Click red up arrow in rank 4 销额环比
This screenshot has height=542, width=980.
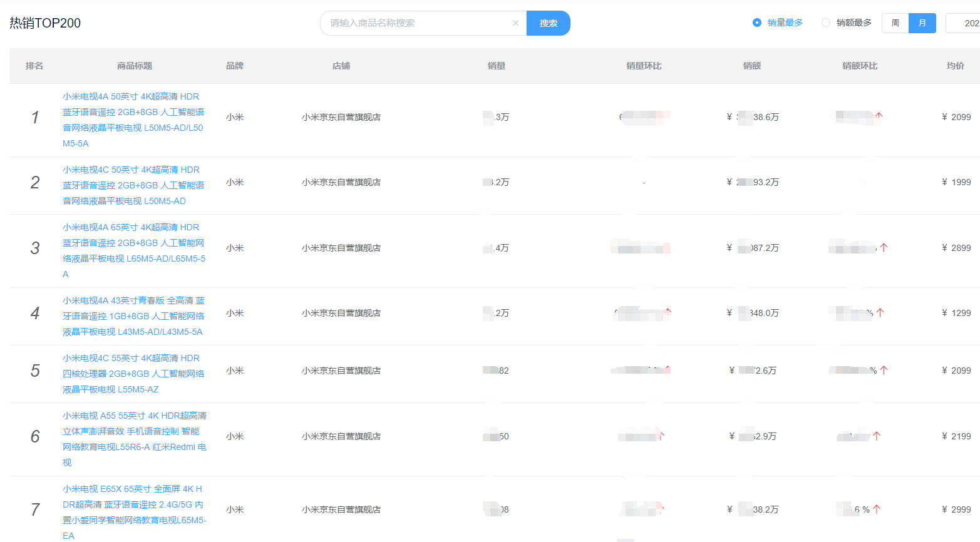point(880,313)
